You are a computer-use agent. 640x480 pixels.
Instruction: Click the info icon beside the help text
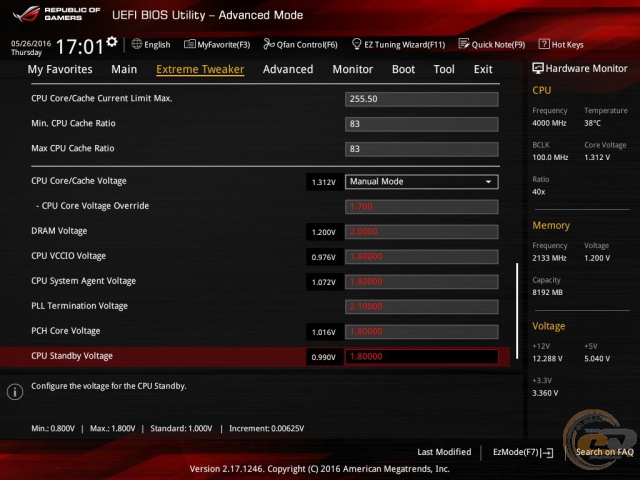15,392
